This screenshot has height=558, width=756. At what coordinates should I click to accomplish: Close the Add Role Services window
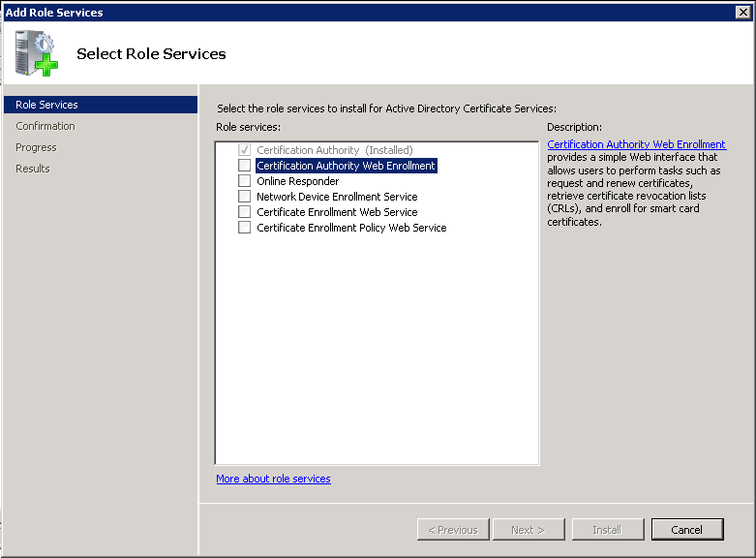pyautogui.click(x=743, y=12)
